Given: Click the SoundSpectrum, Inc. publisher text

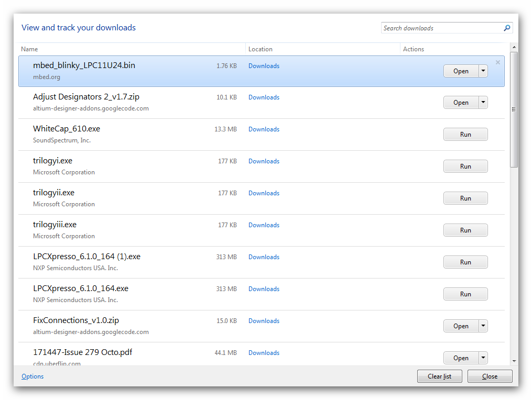Looking at the screenshot, I should (62, 140).
